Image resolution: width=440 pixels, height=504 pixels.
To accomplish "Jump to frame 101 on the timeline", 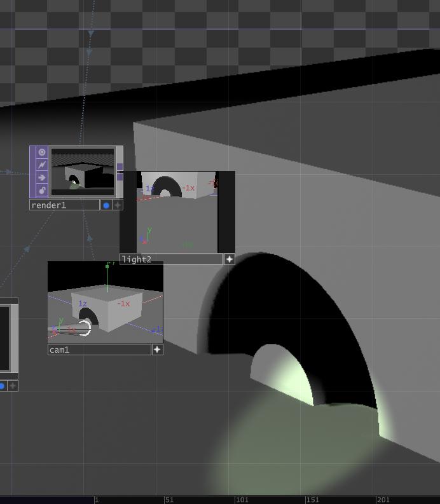I will point(242,500).
